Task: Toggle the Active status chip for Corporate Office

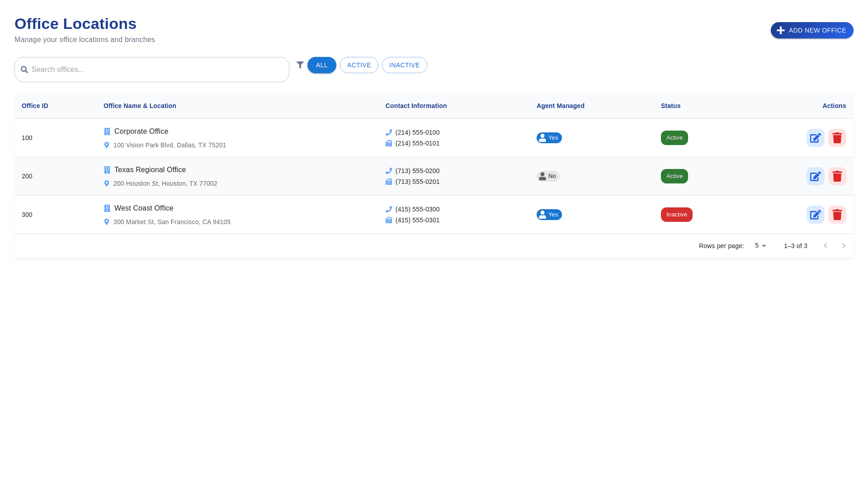Action: pyautogui.click(x=674, y=137)
